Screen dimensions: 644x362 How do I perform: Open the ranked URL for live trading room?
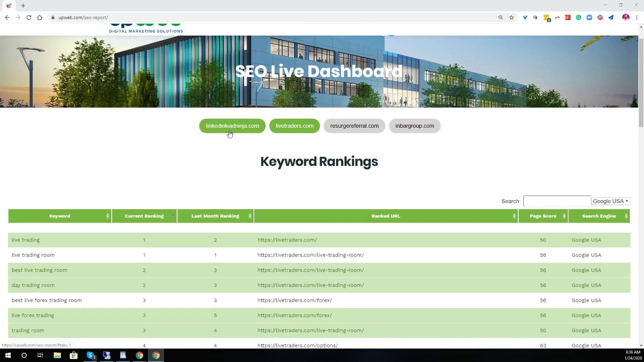point(310,255)
